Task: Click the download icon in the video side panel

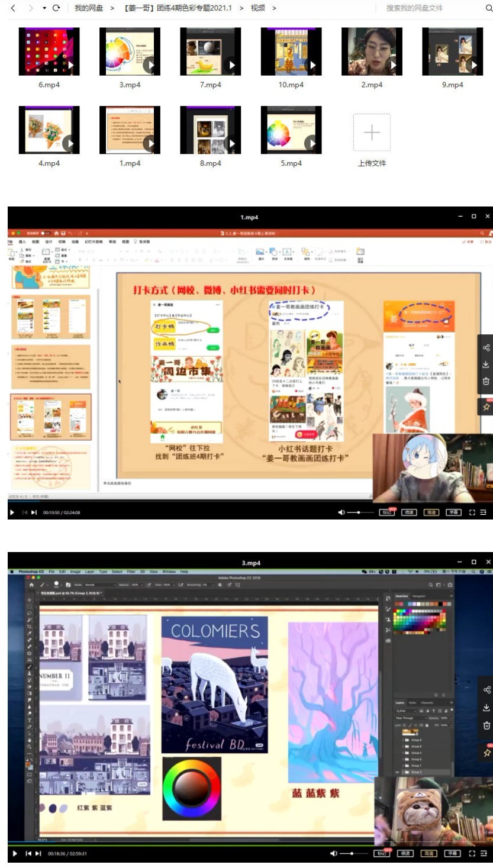Action: point(486,364)
